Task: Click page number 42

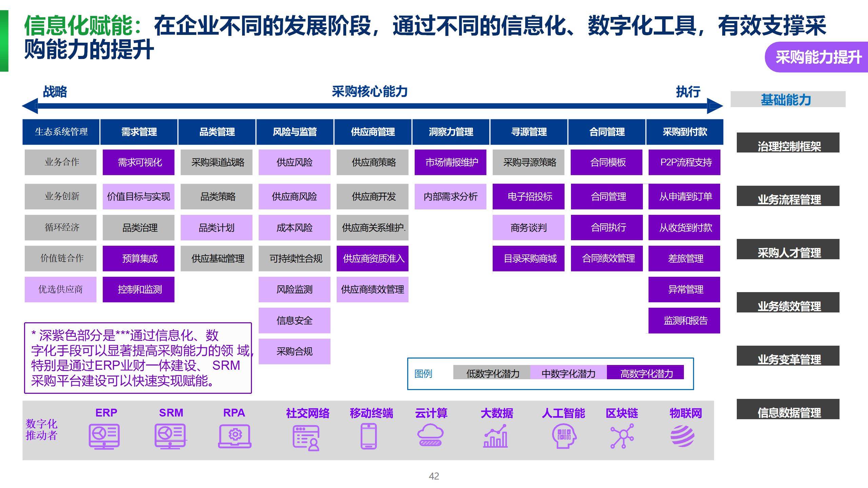Action: pos(434,476)
